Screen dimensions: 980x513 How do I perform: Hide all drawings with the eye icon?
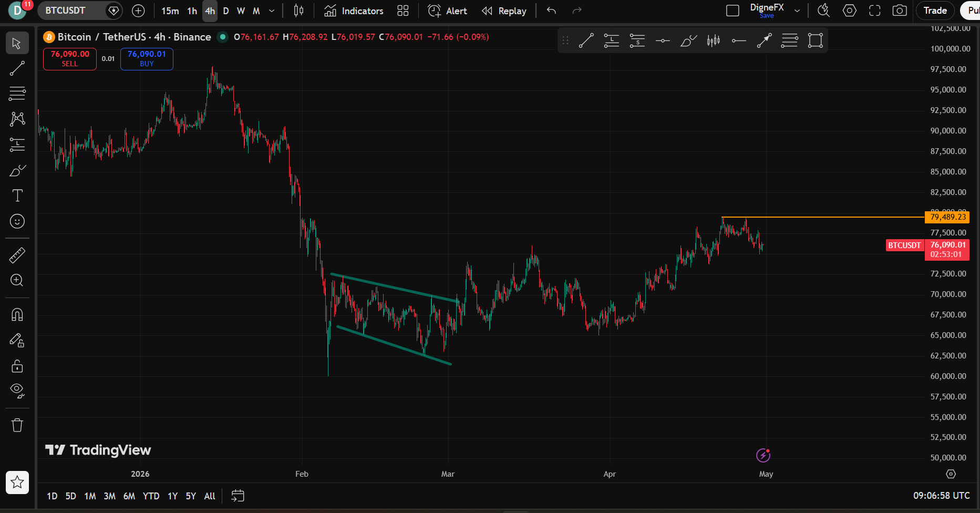17,390
